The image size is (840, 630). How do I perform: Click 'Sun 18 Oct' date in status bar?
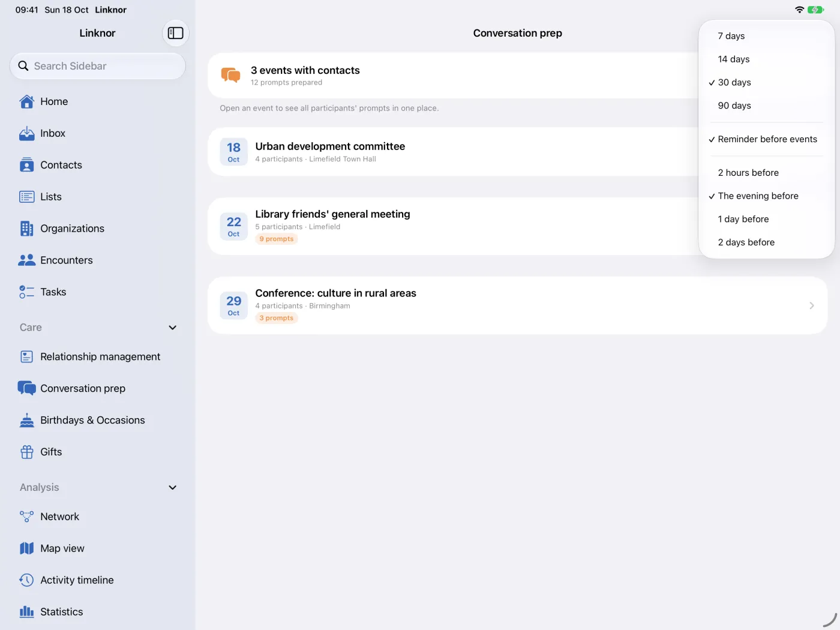coord(67,10)
